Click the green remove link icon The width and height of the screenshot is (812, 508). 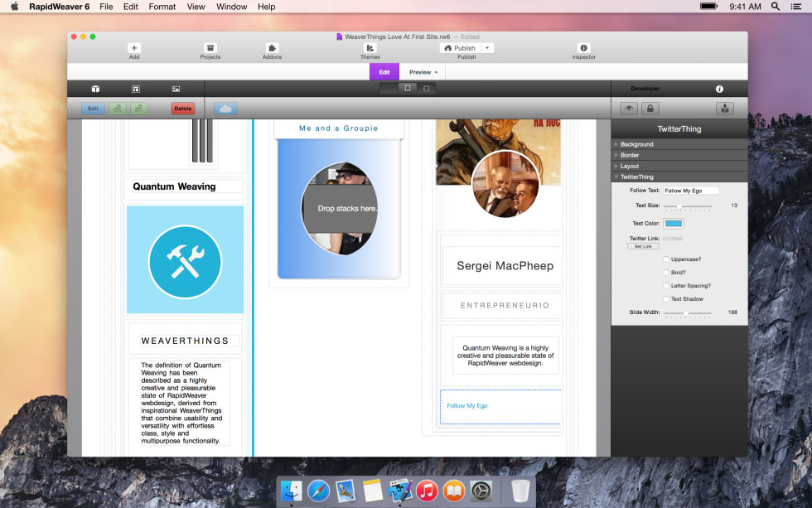coord(138,109)
